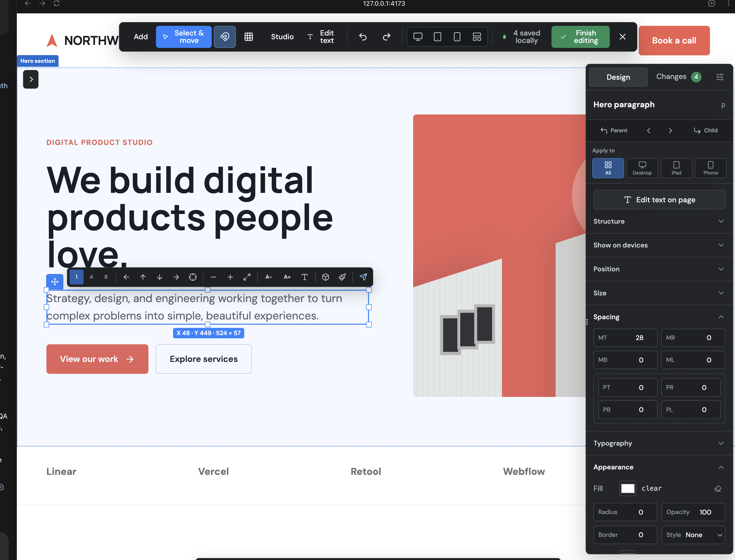
Task: Click the redo arrow in top toolbar
Action: [387, 37]
